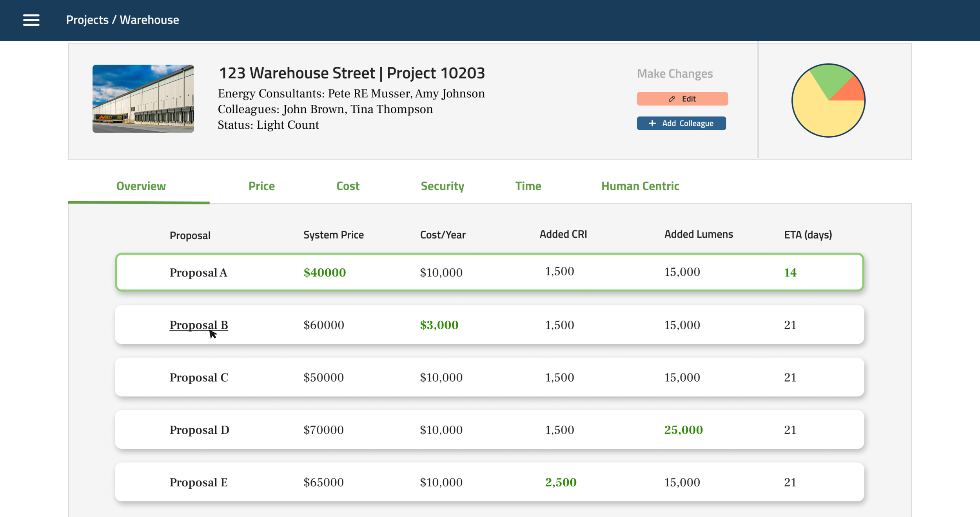This screenshot has width=980, height=517.
Task: Switch to the Time tab
Action: point(528,186)
